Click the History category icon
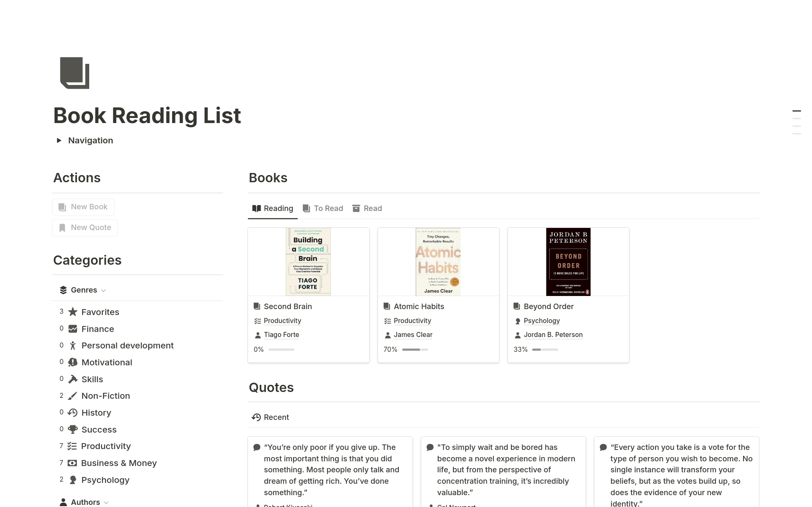Viewport: 812px width, 507px height. click(72, 412)
